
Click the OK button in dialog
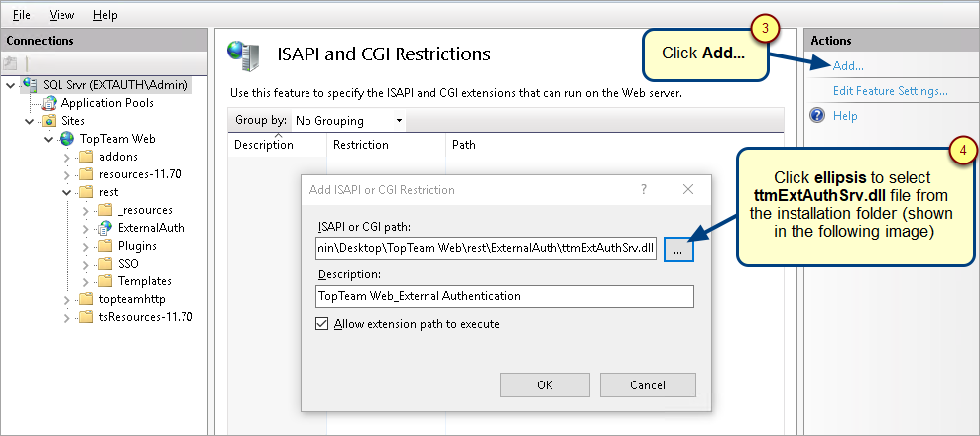point(545,385)
